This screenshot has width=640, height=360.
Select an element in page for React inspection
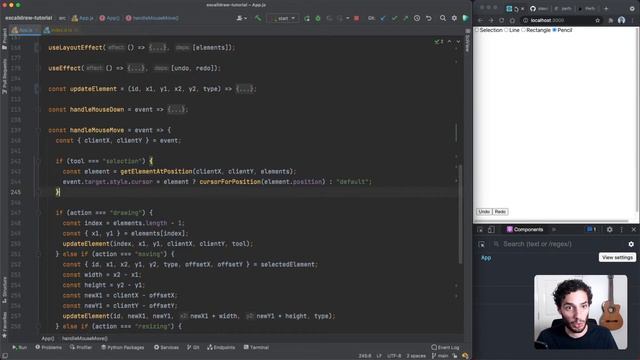click(x=482, y=244)
